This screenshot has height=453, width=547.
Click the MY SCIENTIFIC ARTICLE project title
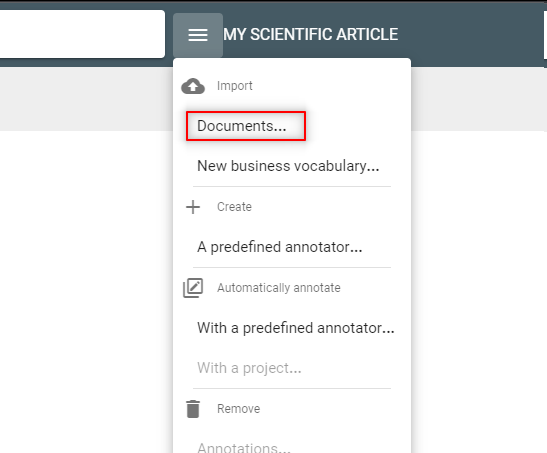pos(310,35)
